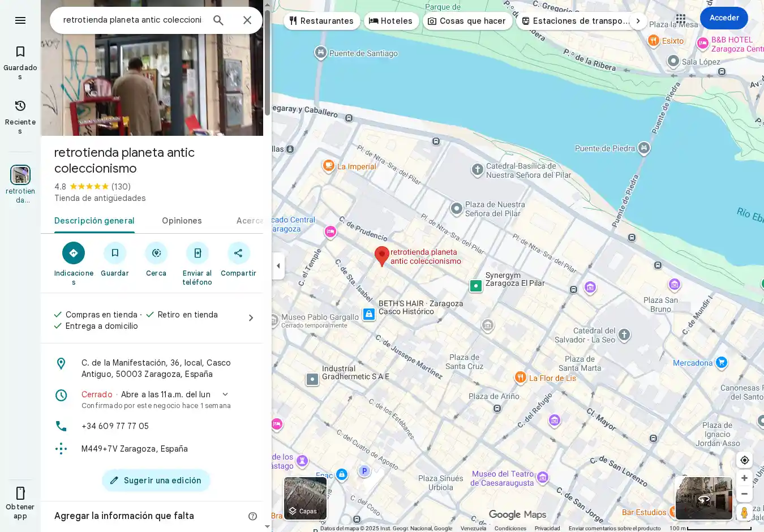Open Recientes history panel
Screen dimensions: 764x532
20,115
